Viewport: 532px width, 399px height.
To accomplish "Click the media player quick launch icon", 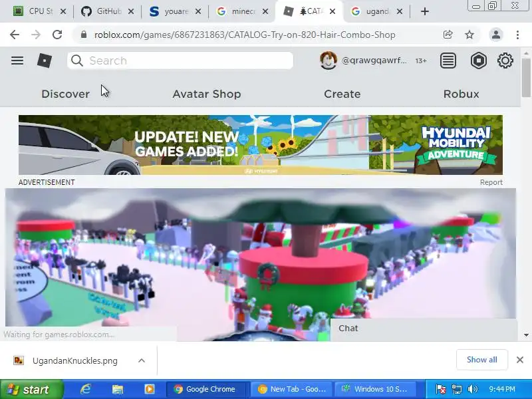I will [x=149, y=389].
